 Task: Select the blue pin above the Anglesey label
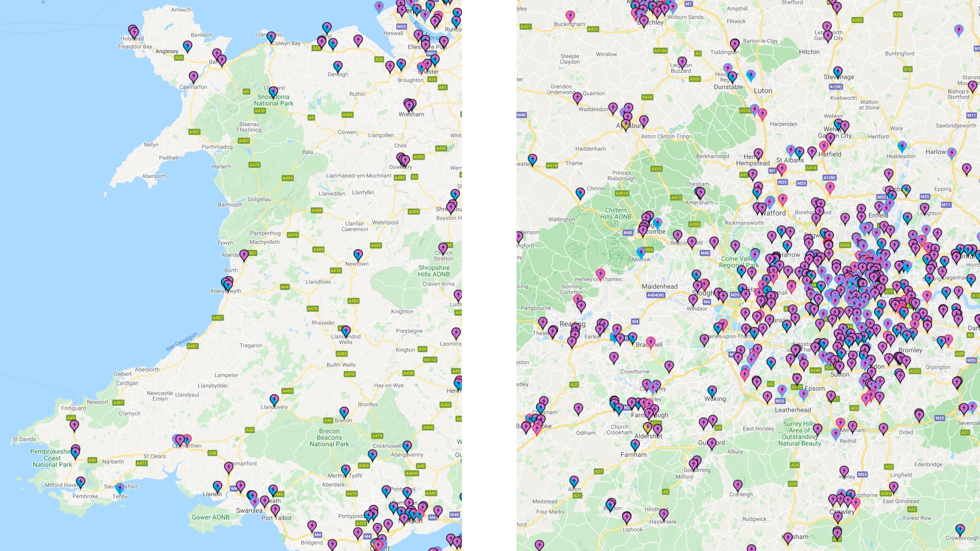tap(187, 46)
